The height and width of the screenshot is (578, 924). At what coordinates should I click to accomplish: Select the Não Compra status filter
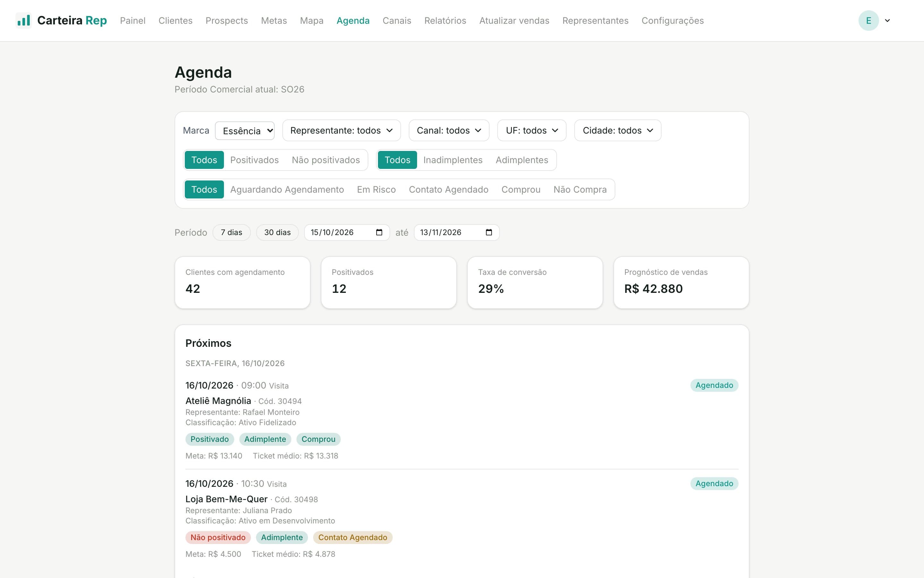click(x=580, y=189)
